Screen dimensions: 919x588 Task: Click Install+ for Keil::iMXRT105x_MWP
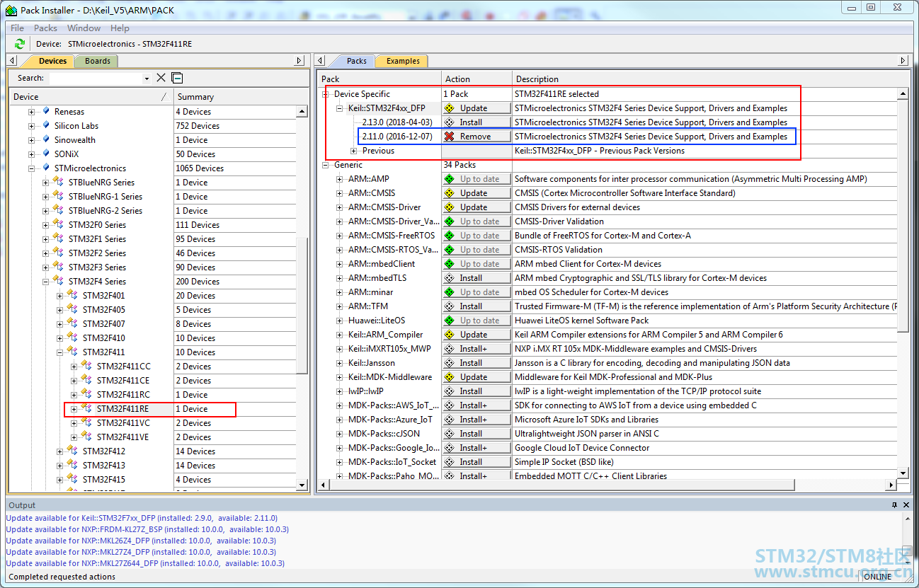coord(476,349)
